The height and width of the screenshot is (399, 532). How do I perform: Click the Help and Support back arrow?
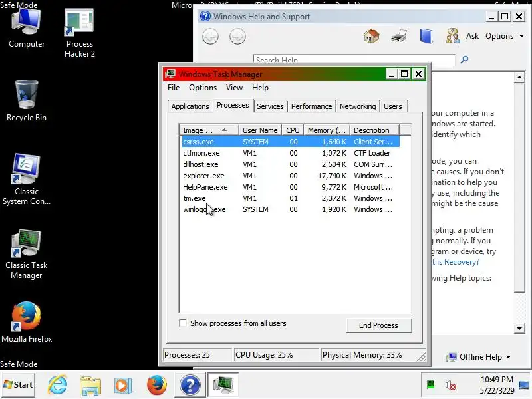[210, 37]
